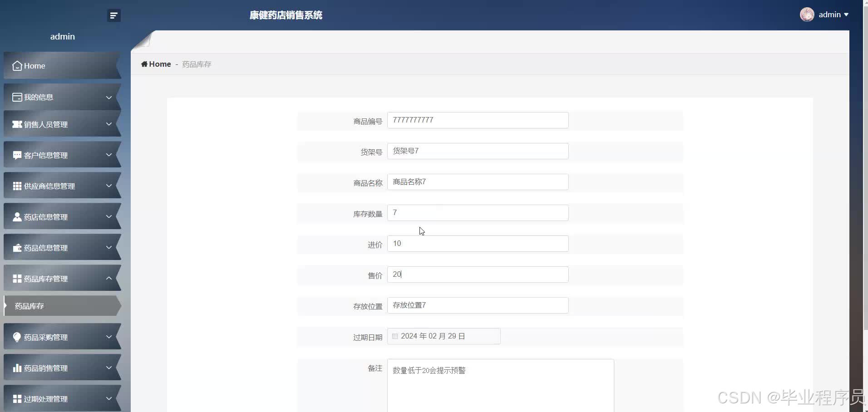Click the 过期处理管理 tiles icon
Image resolution: width=868 pixels, height=412 pixels.
(17, 399)
